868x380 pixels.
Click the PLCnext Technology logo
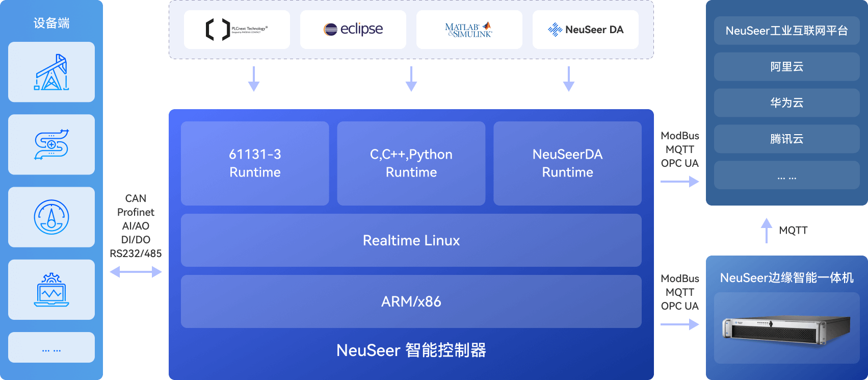pyautogui.click(x=236, y=30)
